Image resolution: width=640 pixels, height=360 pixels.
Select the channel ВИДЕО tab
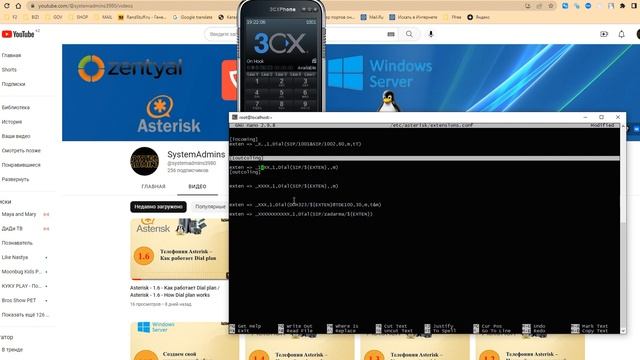[197, 187]
